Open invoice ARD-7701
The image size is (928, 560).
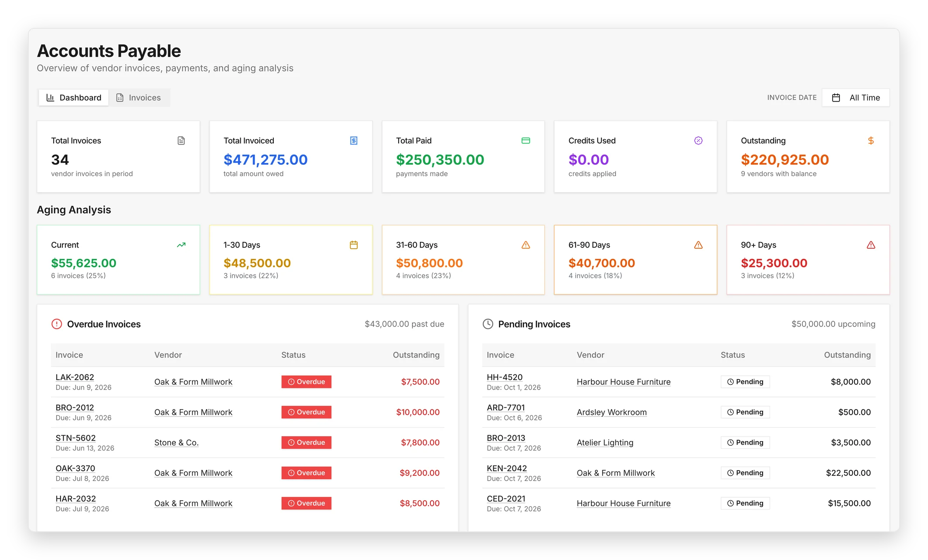coord(506,407)
